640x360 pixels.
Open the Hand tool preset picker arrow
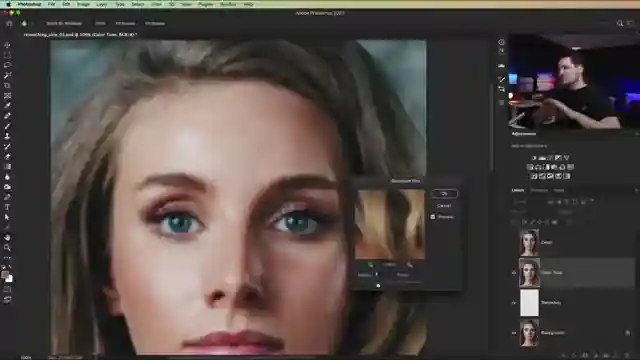[33, 23]
